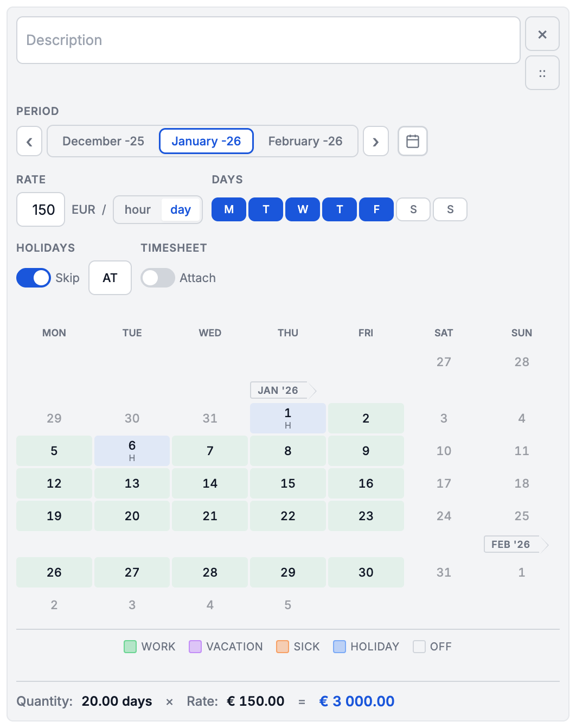Click holiday day 6 in the calendar

point(132,450)
